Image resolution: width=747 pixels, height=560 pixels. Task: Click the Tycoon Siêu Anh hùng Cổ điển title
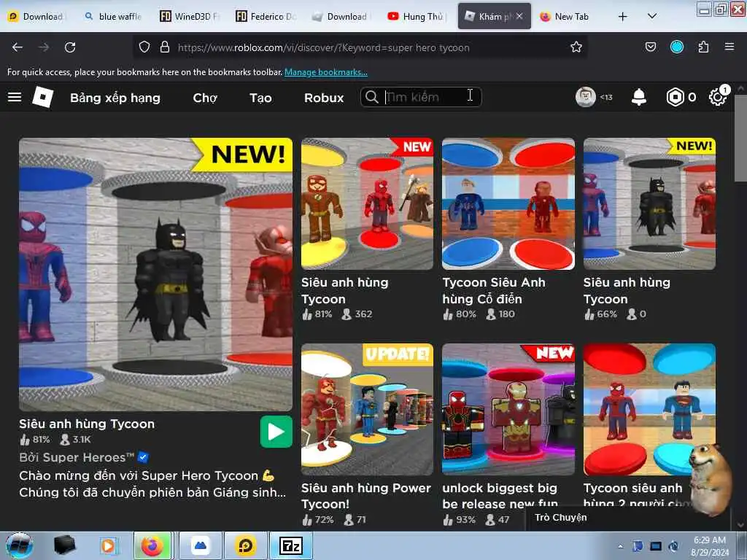click(x=494, y=290)
